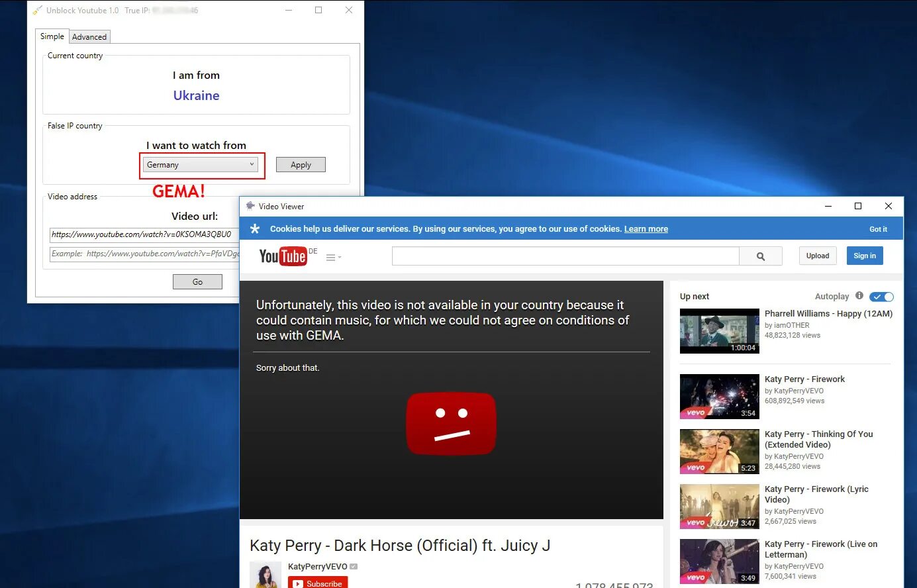
Task: Click the Video Viewer window title icon
Action: point(250,206)
